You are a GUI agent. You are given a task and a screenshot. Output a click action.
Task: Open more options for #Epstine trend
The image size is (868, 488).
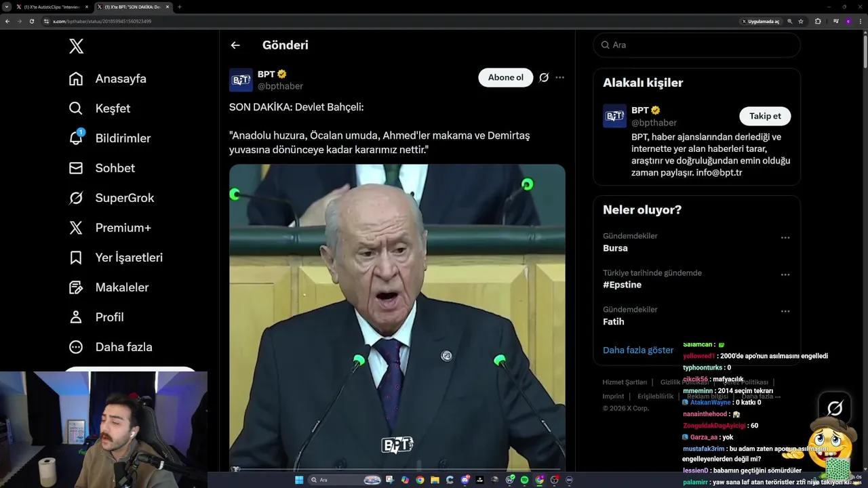click(785, 274)
